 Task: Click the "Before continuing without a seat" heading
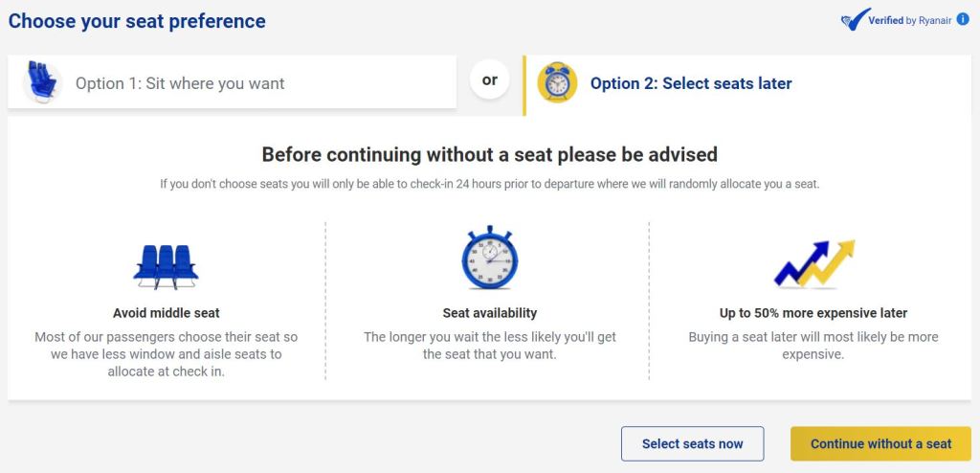[489, 154]
